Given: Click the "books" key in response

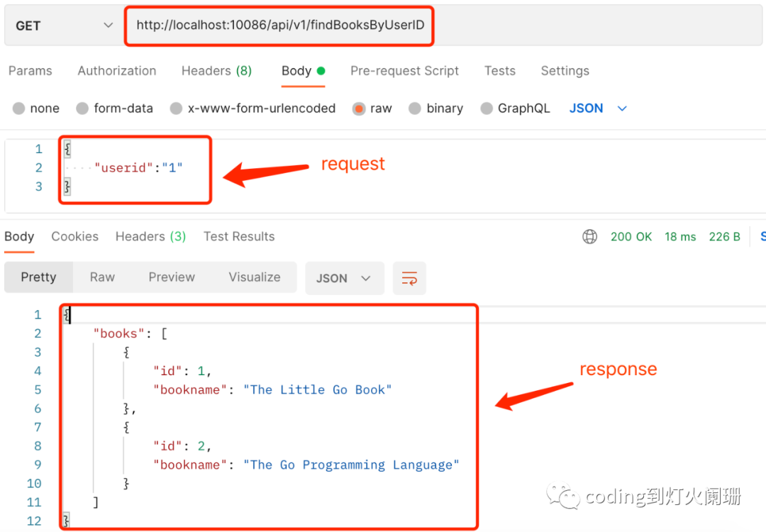Looking at the screenshot, I should [118, 333].
